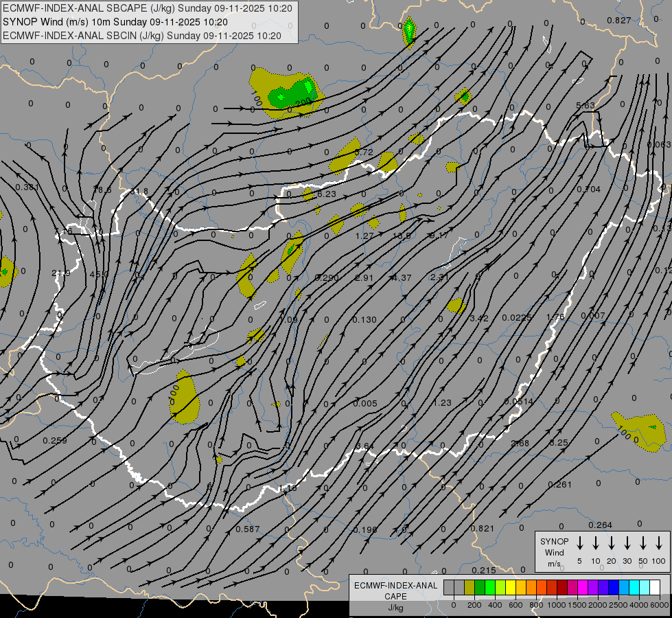Click the map value 1.27
672x618 pixels.
point(364,236)
